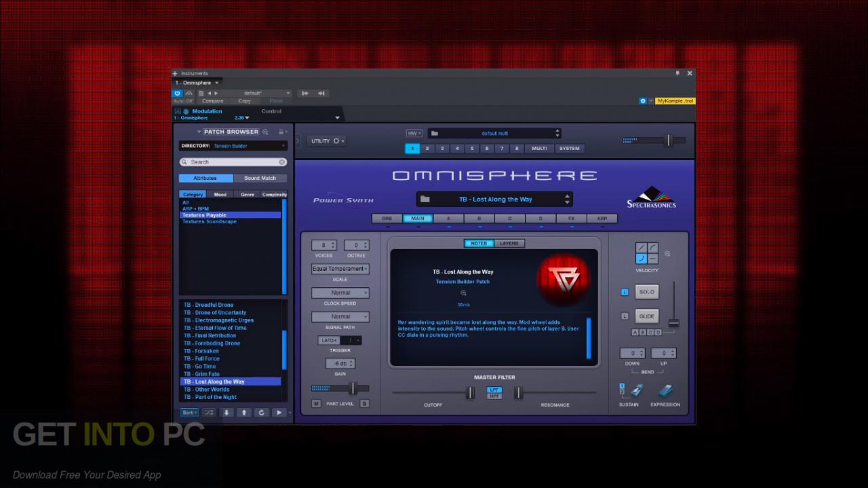
Task: Zoom the Patch Browser with magnifier icon
Action: (266, 132)
